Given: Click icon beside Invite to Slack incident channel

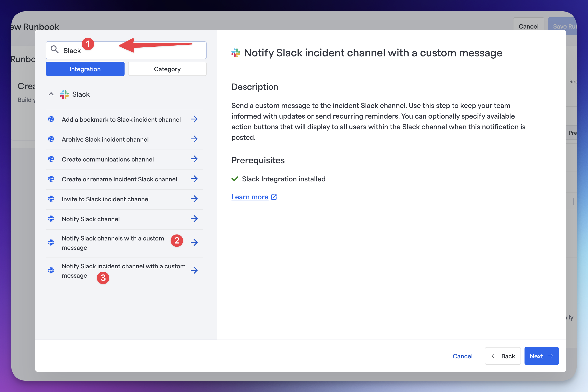Looking at the screenshot, I should 51,199.
